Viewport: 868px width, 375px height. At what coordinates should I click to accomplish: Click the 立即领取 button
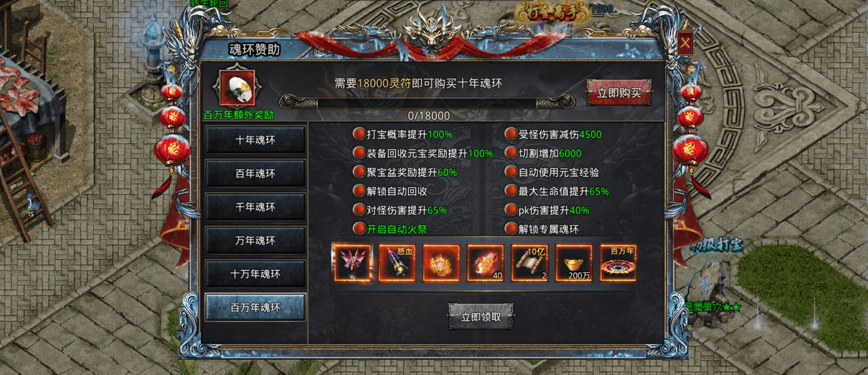coord(481,317)
